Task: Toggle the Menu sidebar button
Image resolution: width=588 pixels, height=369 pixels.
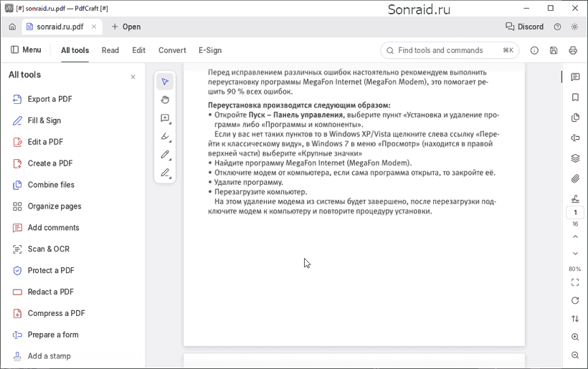Action: pyautogui.click(x=26, y=50)
